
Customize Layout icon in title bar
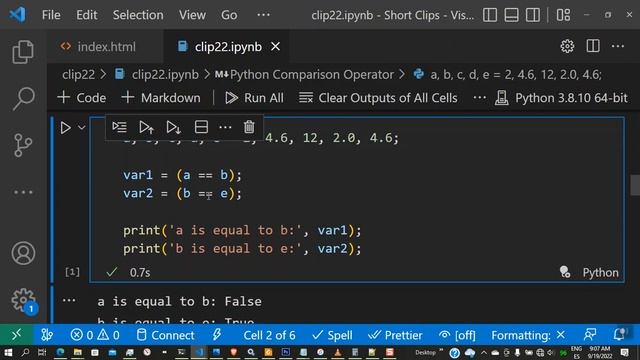coord(563,15)
